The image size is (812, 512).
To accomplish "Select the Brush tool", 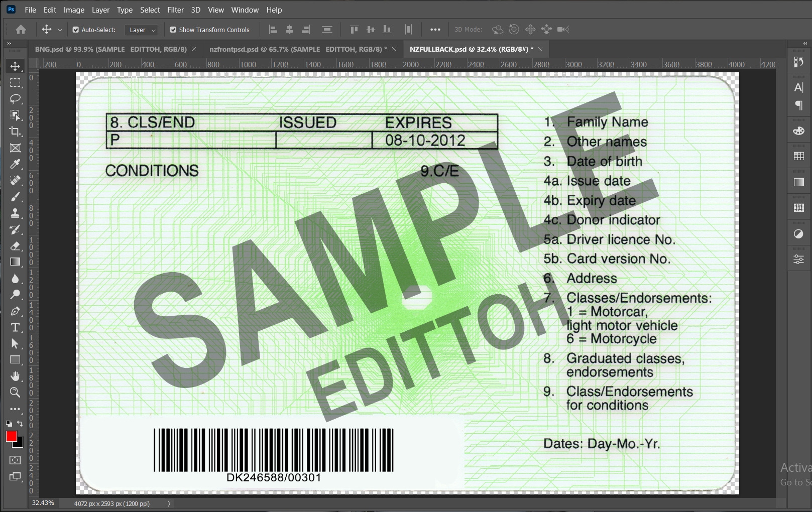I will (x=15, y=197).
